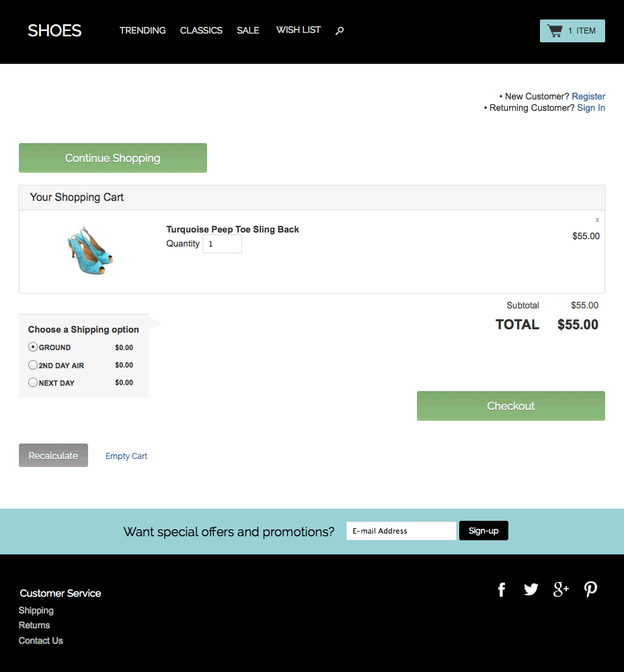Select Ground shipping option
The width and height of the screenshot is (624, 672).
[x=33, y=347]
